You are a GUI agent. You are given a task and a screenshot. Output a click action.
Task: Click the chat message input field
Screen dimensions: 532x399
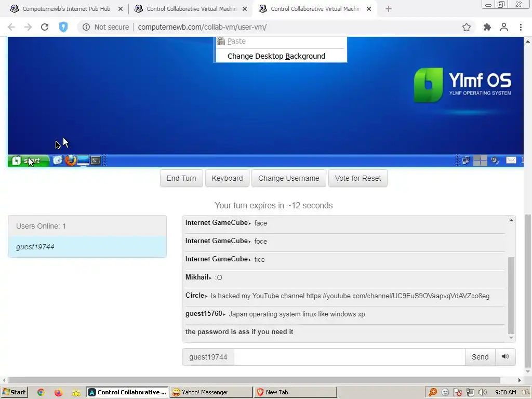coord(349,357)
